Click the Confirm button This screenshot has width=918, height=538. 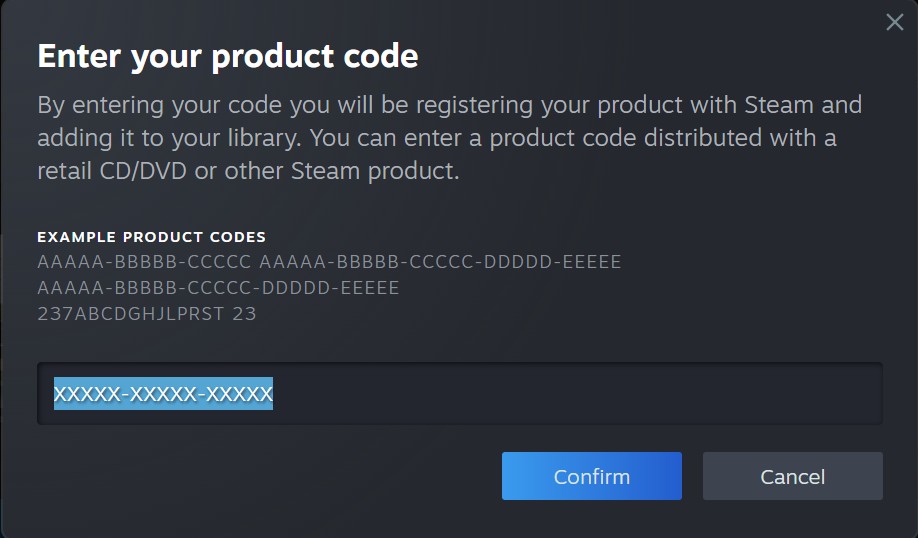point(591,476)
